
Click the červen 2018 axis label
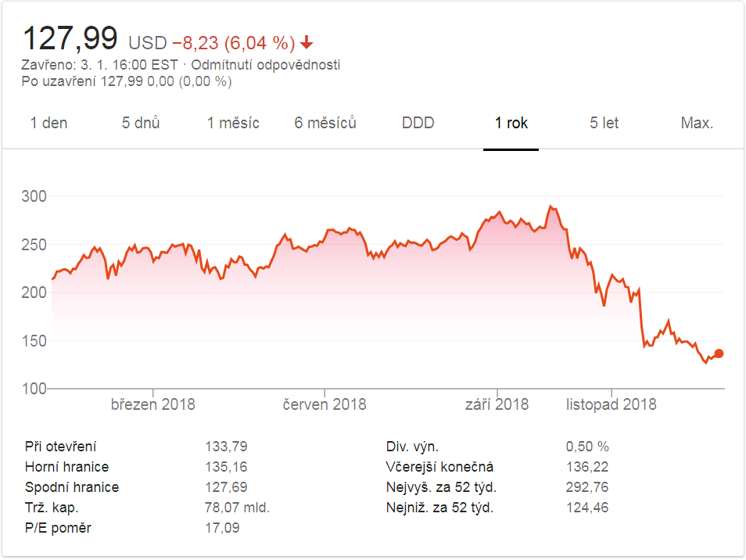click(325, 404)
